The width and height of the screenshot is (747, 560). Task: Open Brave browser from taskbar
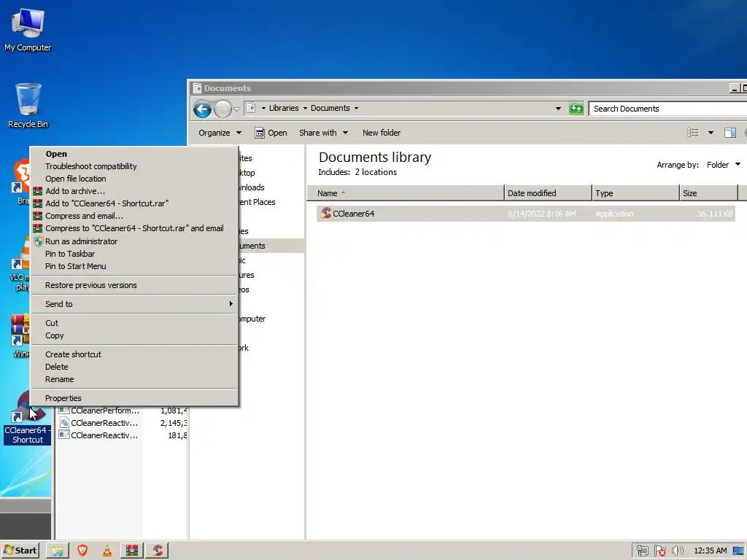point(82,551)
